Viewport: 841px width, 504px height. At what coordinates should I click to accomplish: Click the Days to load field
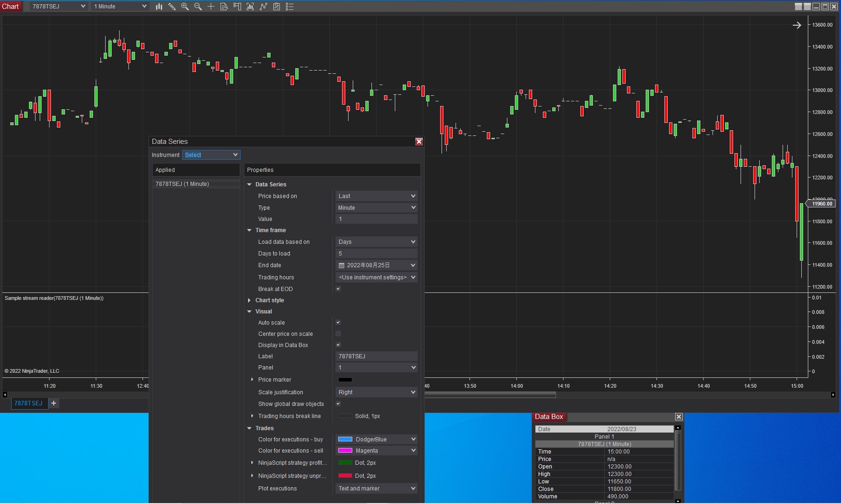click(x=377, y=254)
